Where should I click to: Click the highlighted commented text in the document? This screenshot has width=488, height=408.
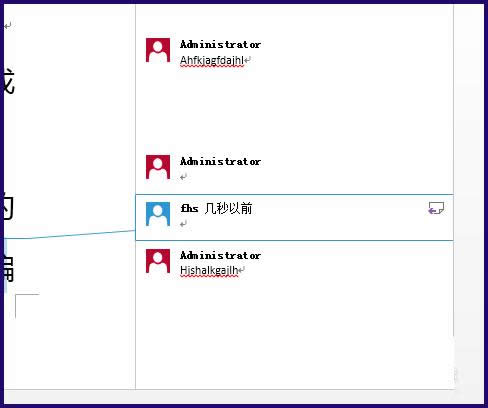coord(6,265)
